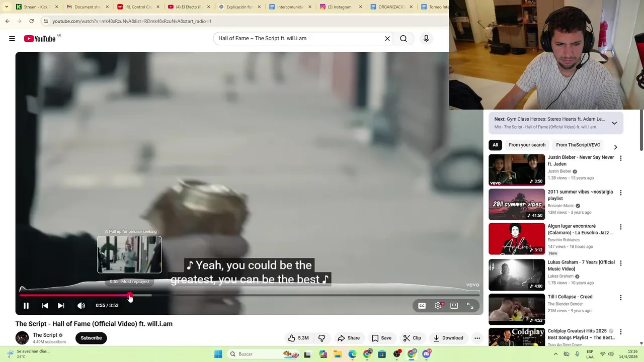Go back in the browser
This screenshot has height=362, width=644.
pyautogui.click(x=7, y=21)
